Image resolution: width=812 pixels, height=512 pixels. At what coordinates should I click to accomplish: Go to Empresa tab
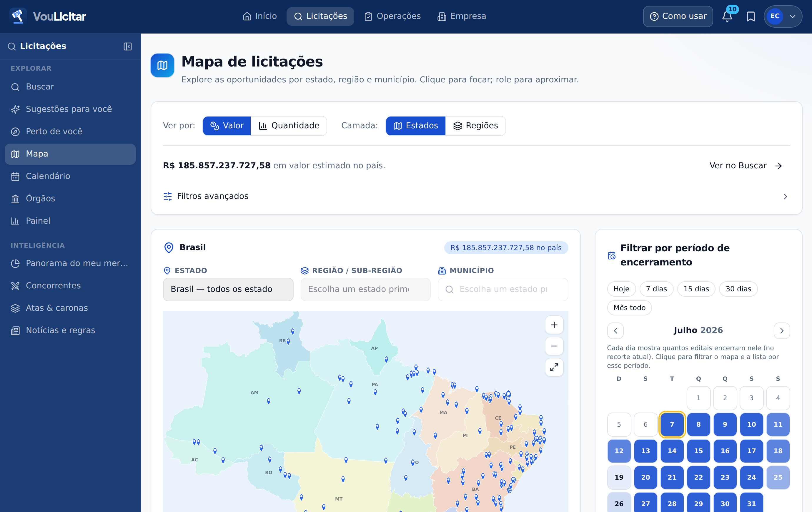point(462,16)
